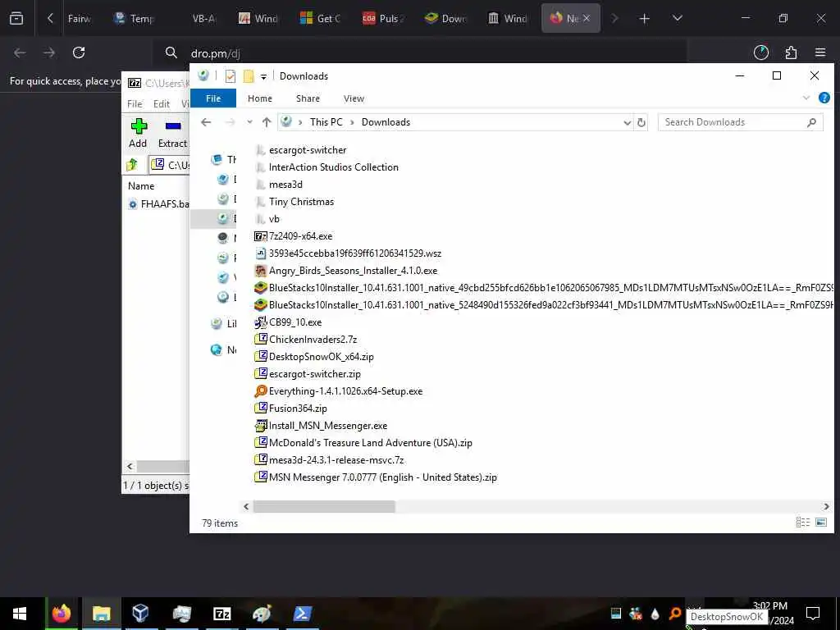Select the BlueStacks10Installer file containing 5248490d

[x=544, y=305]
